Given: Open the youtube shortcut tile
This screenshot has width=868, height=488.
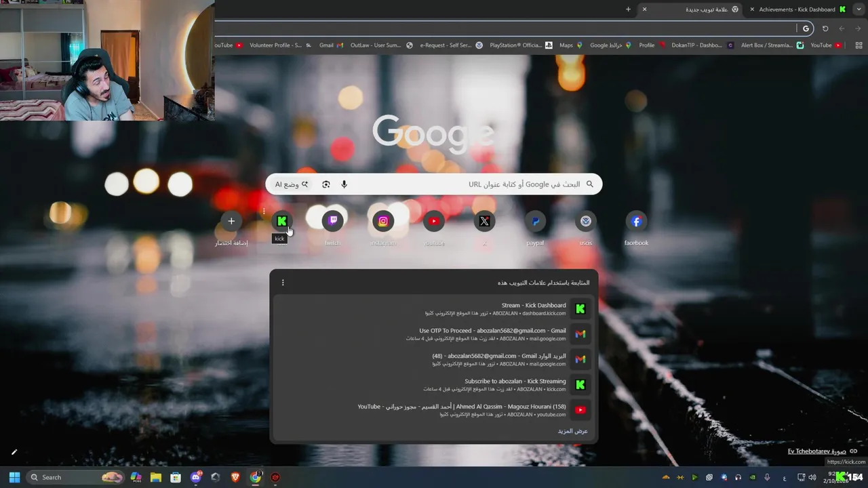Looking at the screenshot, I should point(434,221).
